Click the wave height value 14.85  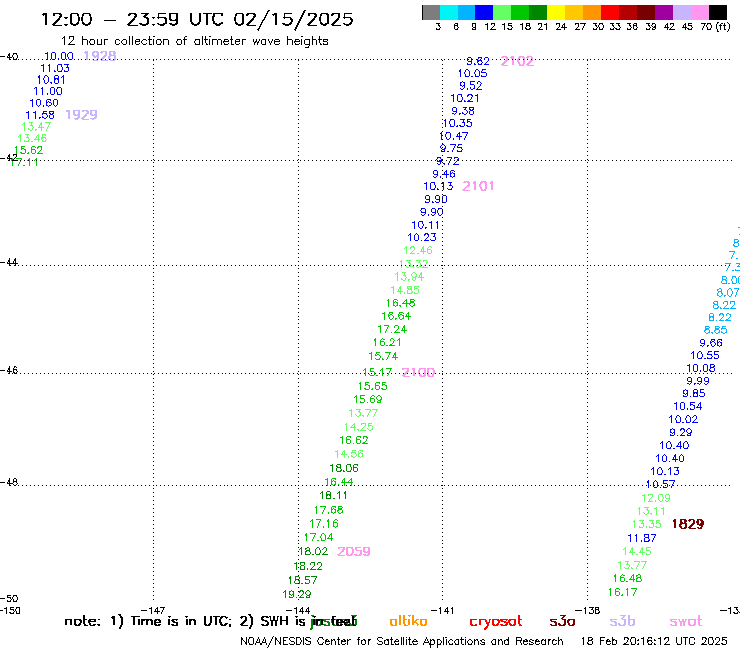(405, 290)
